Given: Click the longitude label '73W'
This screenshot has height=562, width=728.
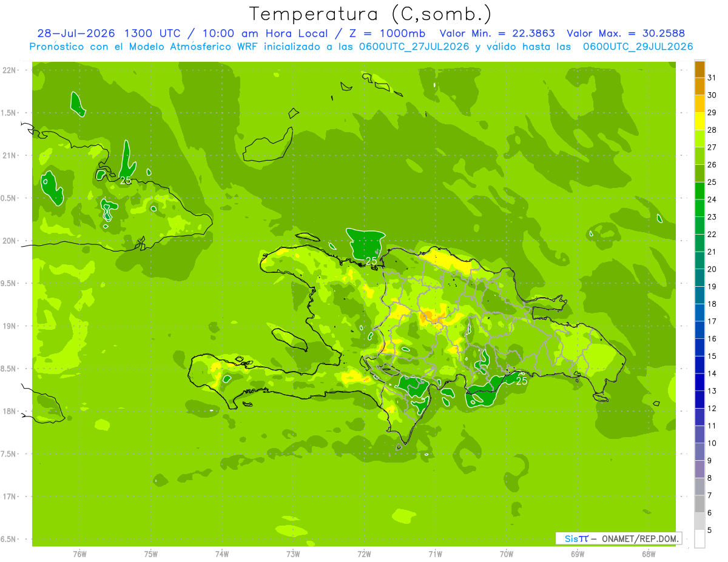Looking at the screenshot, I should click(293, 554).
